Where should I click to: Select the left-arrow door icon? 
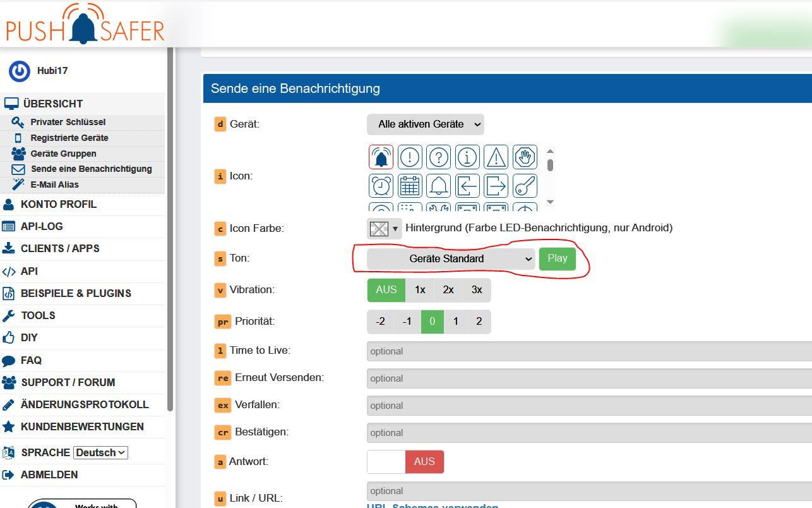click(x=467, y=186)
